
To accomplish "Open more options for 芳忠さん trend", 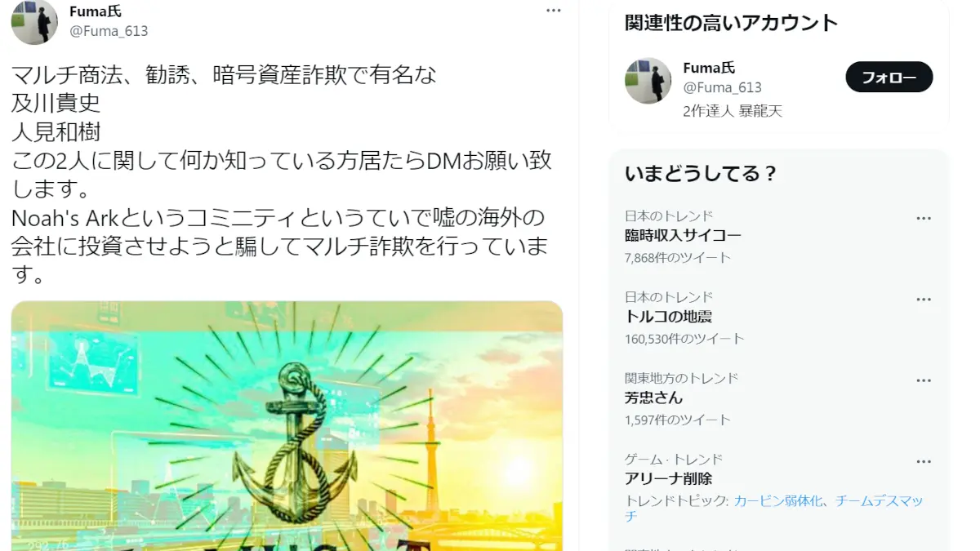I will 924,381.
